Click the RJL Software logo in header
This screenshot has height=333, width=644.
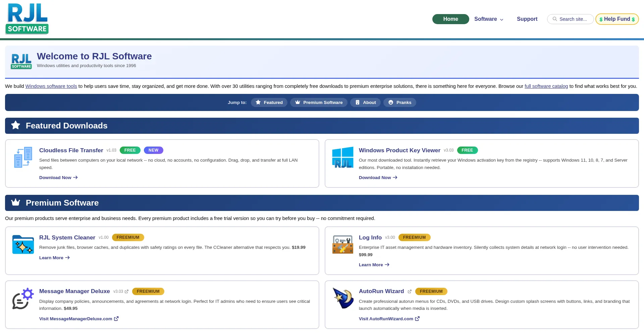pos(27,19)
